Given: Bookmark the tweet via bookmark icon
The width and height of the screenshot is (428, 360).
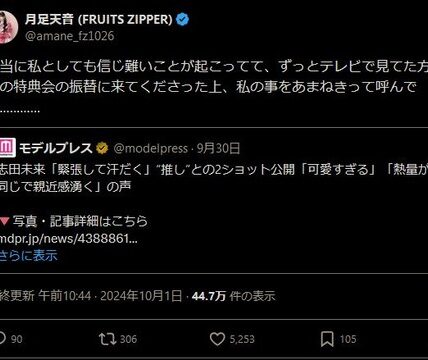Looking at the screenshot, I should 327,339.
